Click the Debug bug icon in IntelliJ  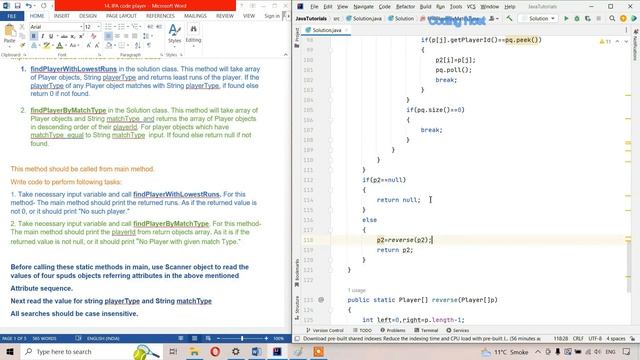[577, 18]
